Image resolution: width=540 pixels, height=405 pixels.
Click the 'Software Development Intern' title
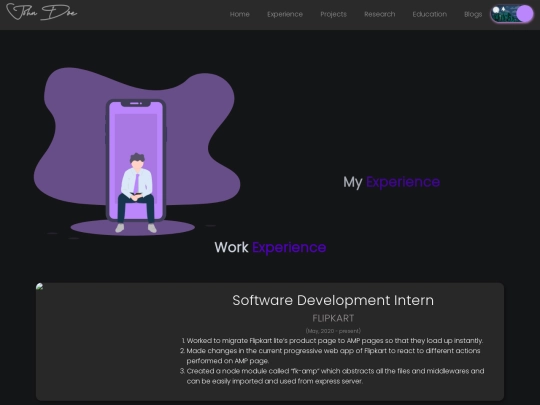click(x=333, y=300)
